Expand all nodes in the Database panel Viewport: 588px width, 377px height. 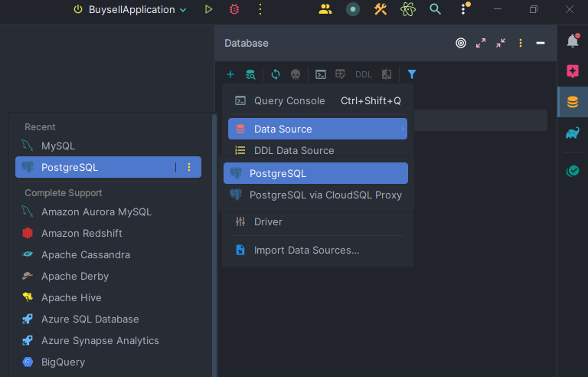(x=481, y=43)
